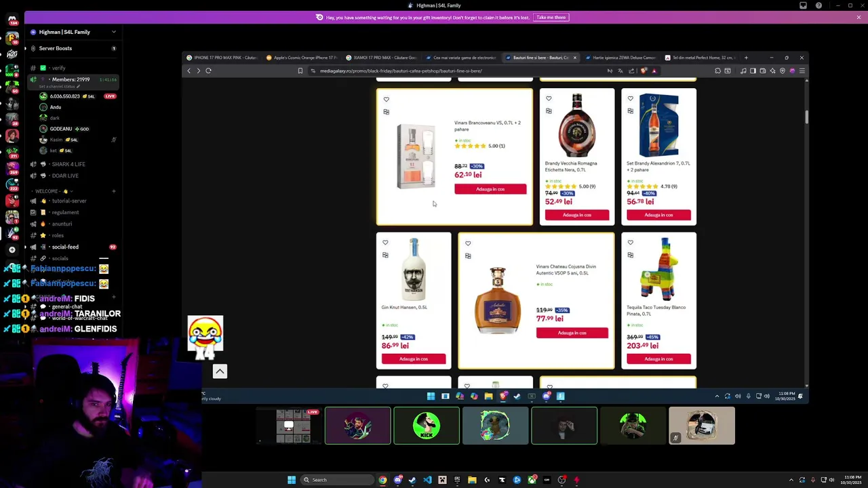The image size is (868, 488).
Task: Add Tequila Taco Tuesday Blanco to cart
Action: click(658, 359)
